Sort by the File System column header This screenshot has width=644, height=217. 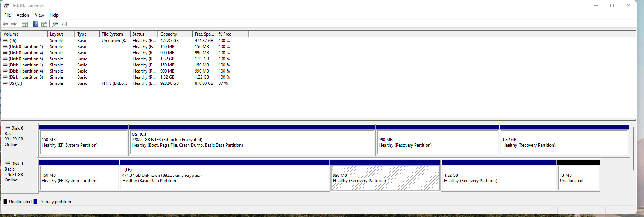(x=115, y=34)
